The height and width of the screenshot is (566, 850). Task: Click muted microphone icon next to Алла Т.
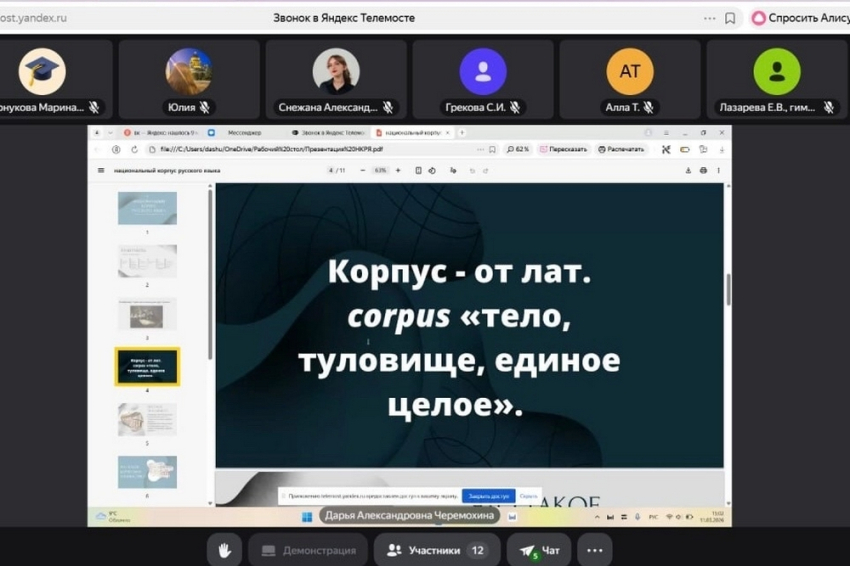coord(648,107)
